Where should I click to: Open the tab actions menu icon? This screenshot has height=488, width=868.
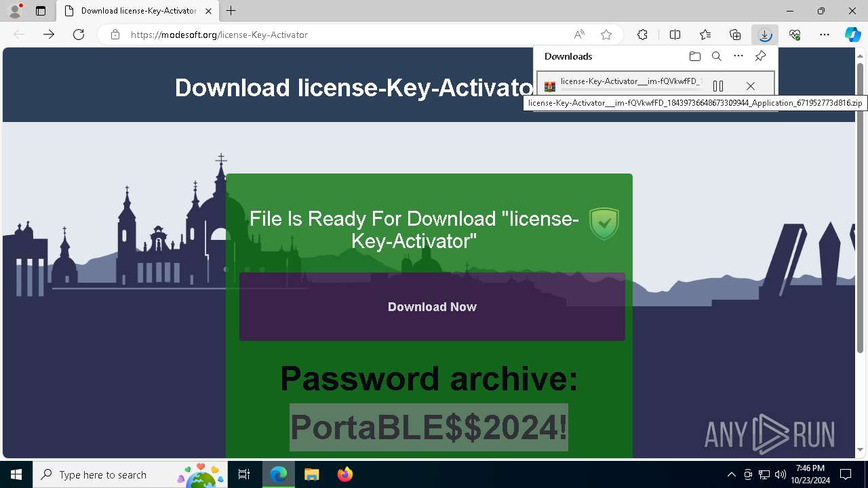tap(41, 11)
